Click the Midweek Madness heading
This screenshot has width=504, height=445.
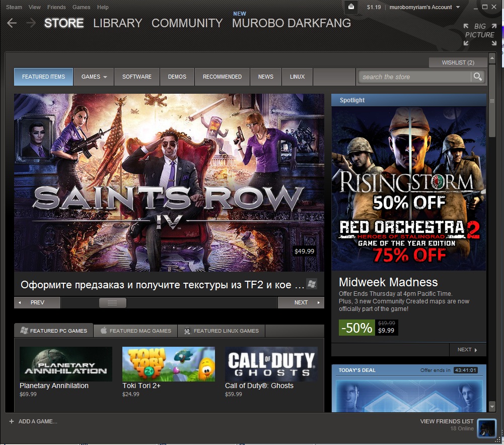coord(388,282)
